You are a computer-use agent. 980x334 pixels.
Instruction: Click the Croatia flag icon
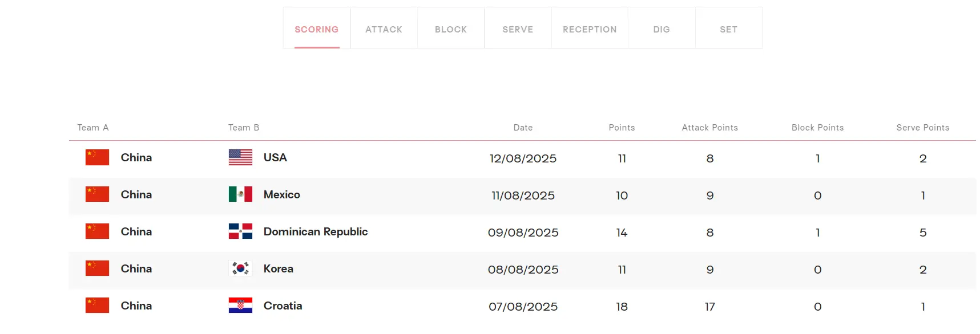point(240,306)
